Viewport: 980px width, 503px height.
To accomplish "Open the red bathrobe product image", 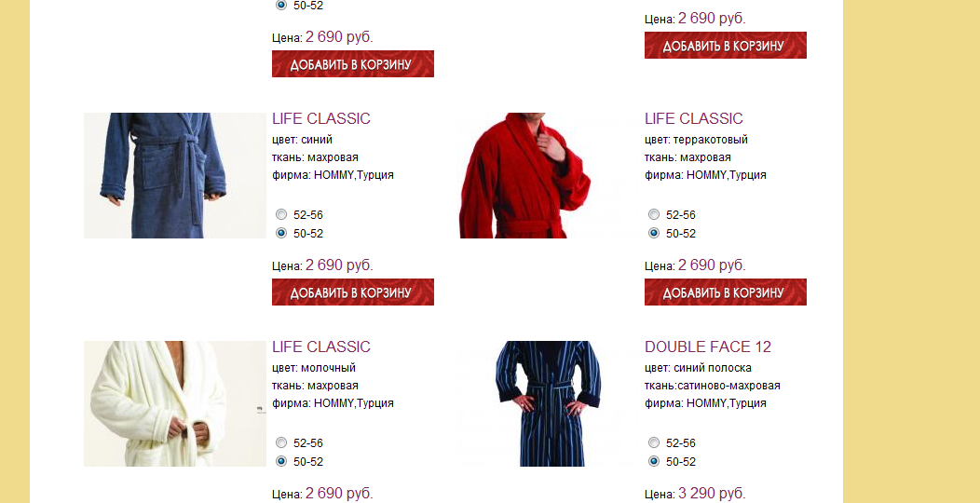I will [x=548, y=175].
